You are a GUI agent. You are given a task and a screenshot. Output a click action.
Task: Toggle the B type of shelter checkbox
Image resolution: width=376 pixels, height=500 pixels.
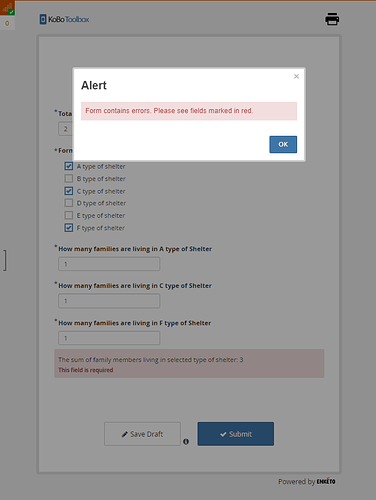click(x=69, y=178)
